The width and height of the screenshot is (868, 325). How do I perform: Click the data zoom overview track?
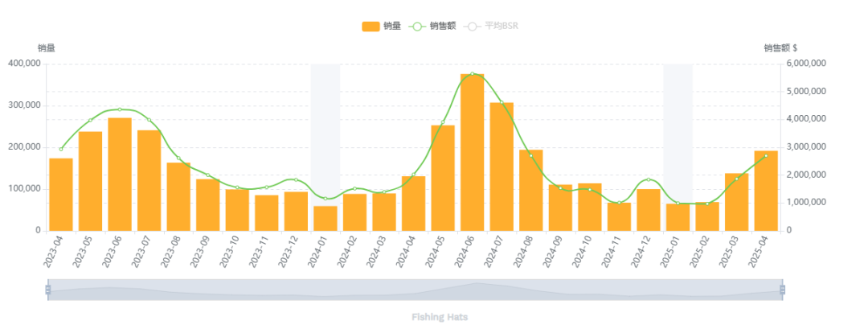coord(415,290)
